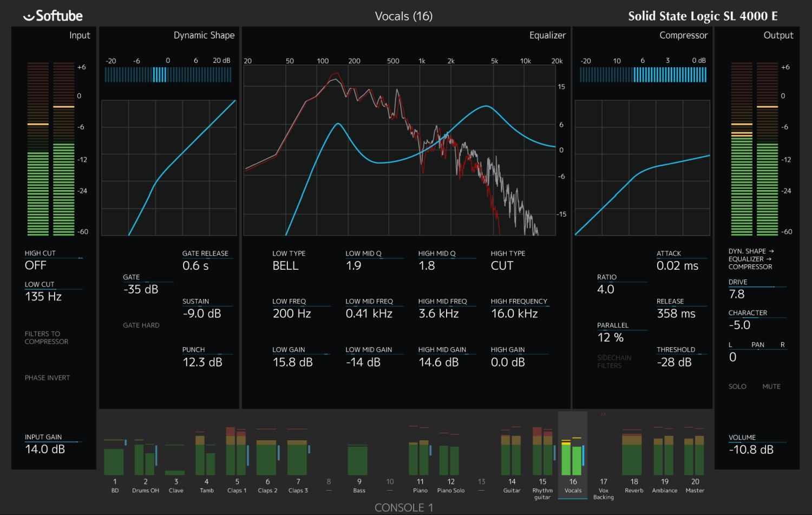The image size is (812, 515).
Task: Solo the Vocals channel
Action: [737, 387]
